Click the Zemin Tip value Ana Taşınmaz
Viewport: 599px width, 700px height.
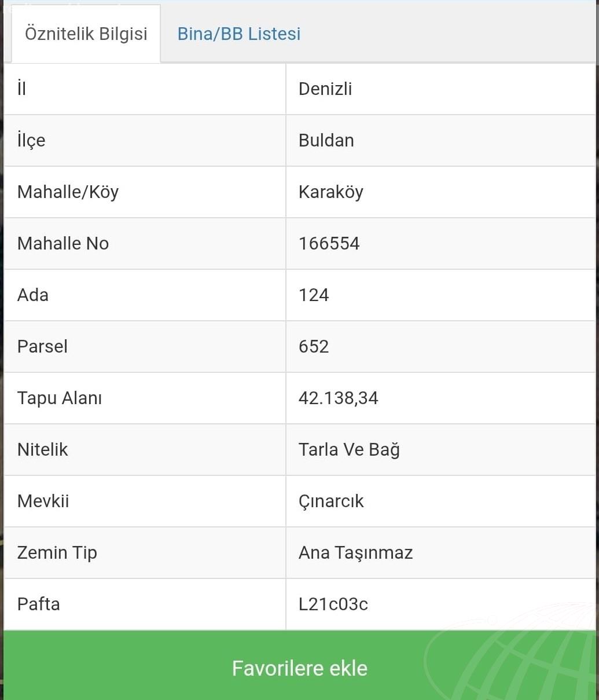coord(356,553)
